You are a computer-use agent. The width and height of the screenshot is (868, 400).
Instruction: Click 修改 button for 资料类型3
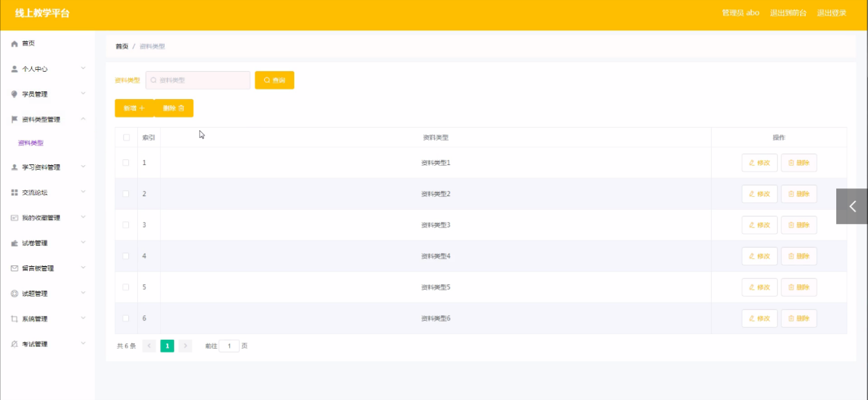(759, 225)
